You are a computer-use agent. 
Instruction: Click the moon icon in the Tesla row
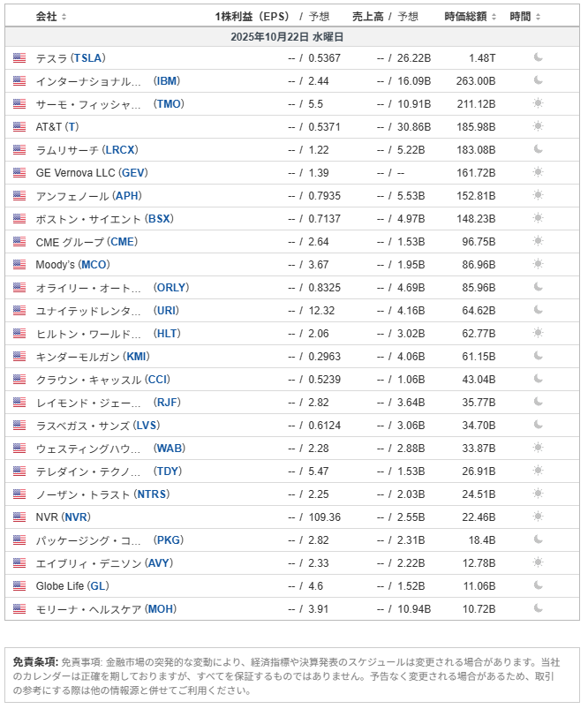tap(538, 58)
